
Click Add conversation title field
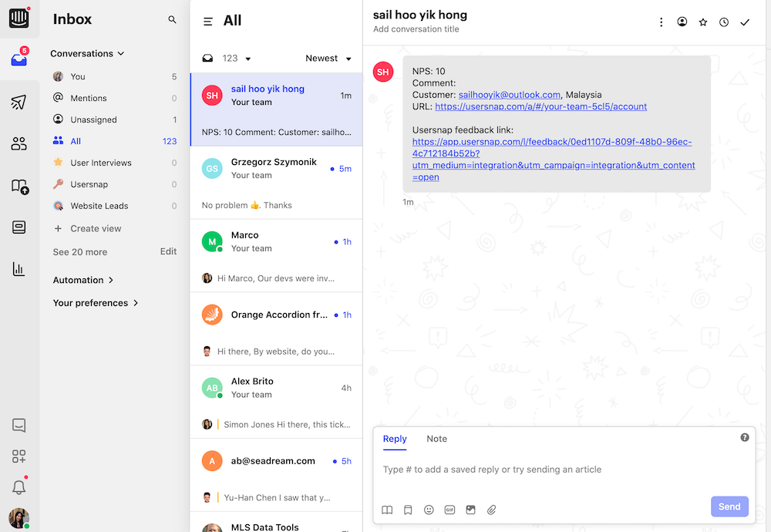click(x=416, y=29)
